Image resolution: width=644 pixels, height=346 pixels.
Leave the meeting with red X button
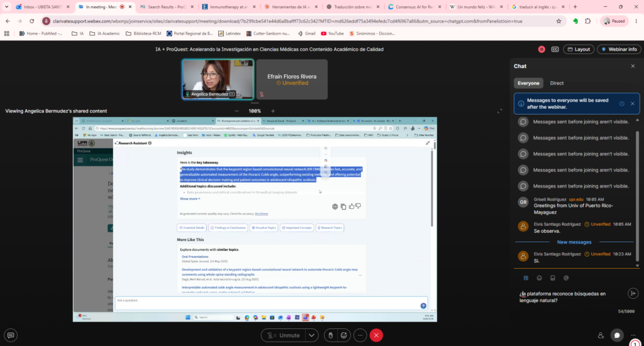376,335
